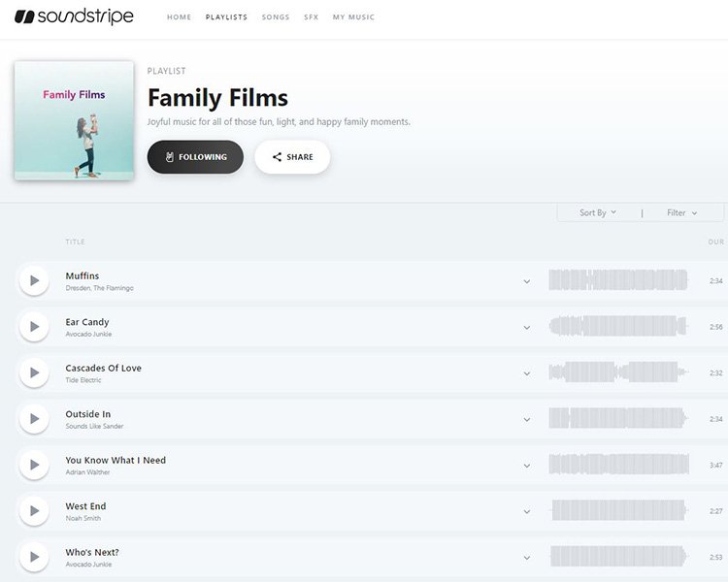Open the My Music tab

353,17
